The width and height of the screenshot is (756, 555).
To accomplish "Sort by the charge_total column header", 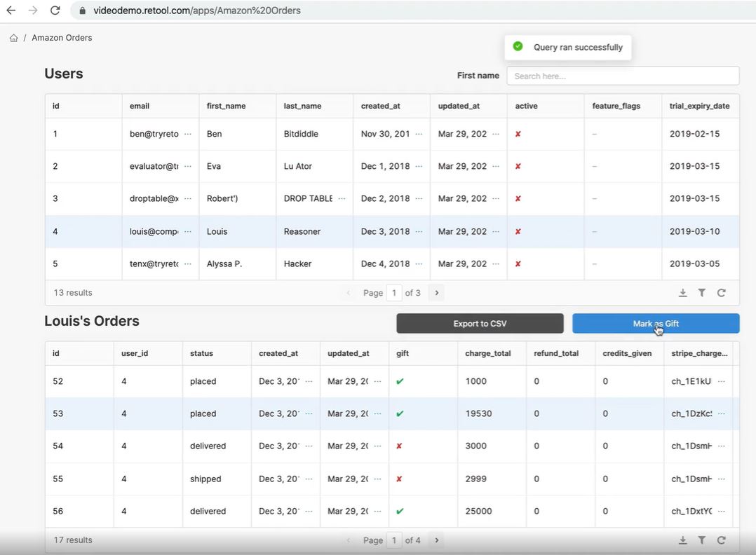I will click(488, 353).
